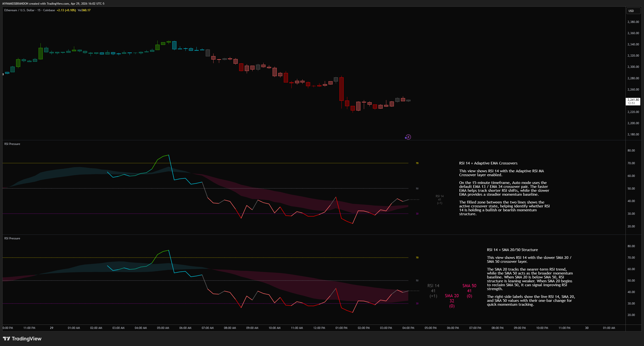Click the Vol 360.17 volume readout

pyautogui.click(x=84, y=10)
